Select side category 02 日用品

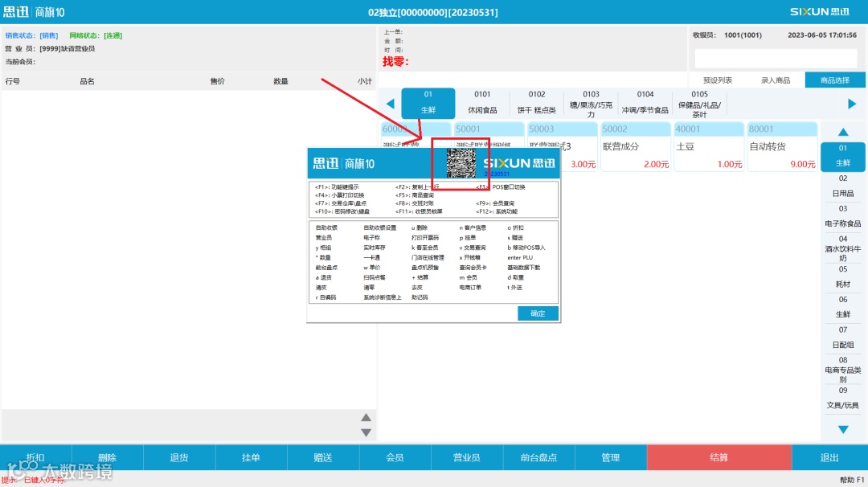842,186
